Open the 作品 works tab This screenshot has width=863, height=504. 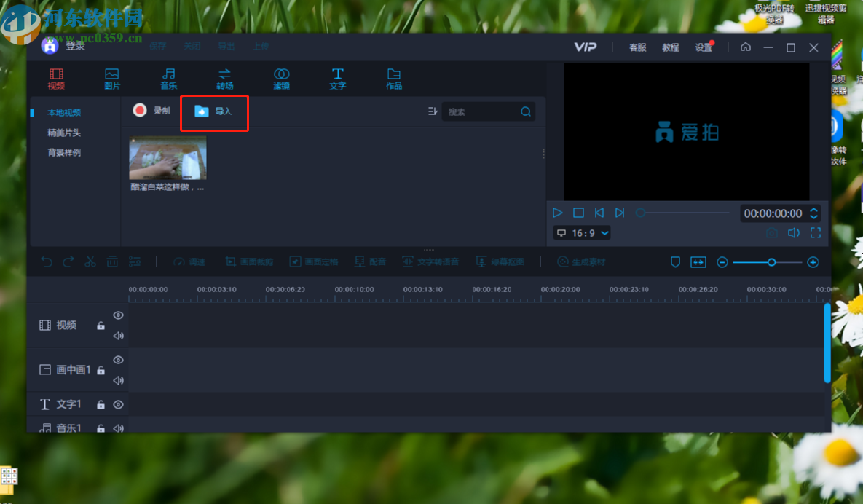(393, 79)
